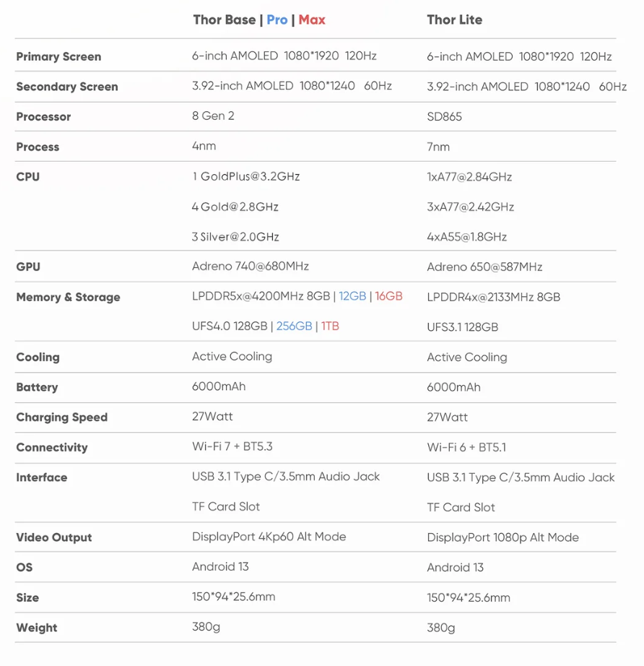Select the DisplayPort 1080p Alt Mode text
The height and width of the screenshot is (666, 644).
[x=503, y=537]
